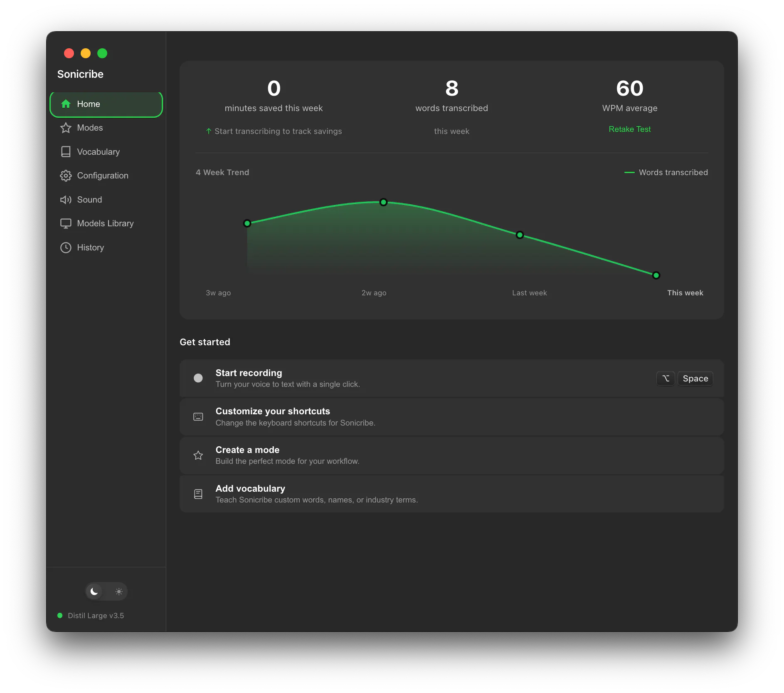Click the keyboard icon beside Customize your shortcuts
This screenshot has width=784, height=693.
click(198, 417)
